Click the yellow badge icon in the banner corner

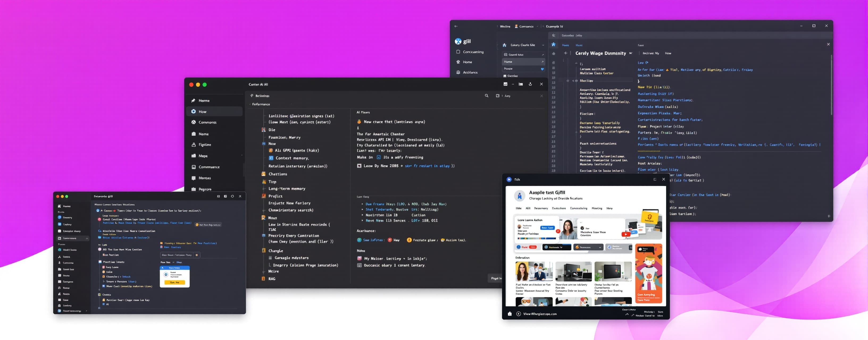coord(649,217)
